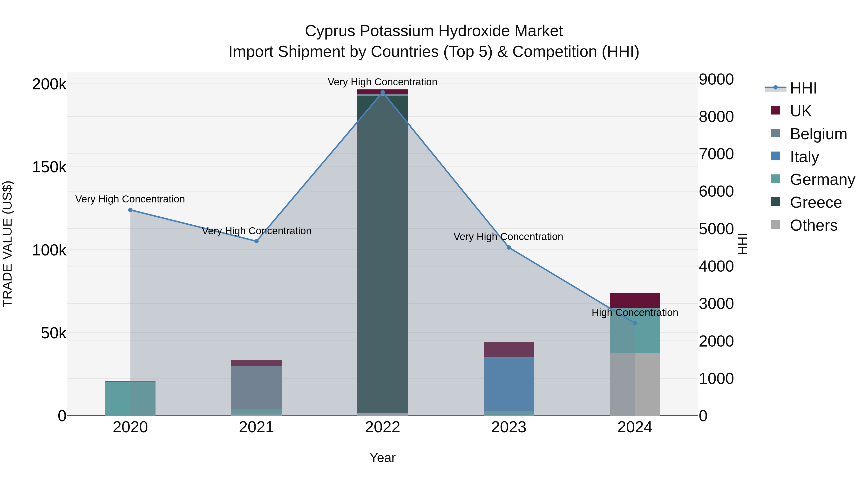This screenshot has width=868, height=488.
Task: Click the UK maroon legend swatch
Action: click(775, 110)
